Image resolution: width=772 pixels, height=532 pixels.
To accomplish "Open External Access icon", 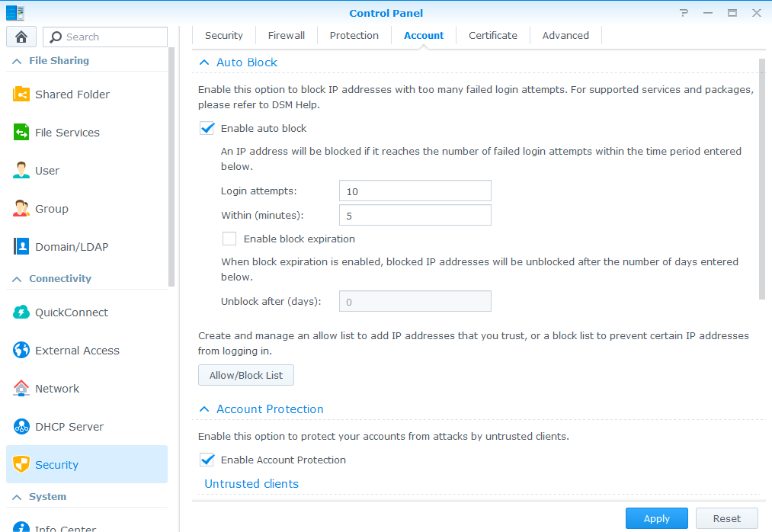I will [21, 351].
